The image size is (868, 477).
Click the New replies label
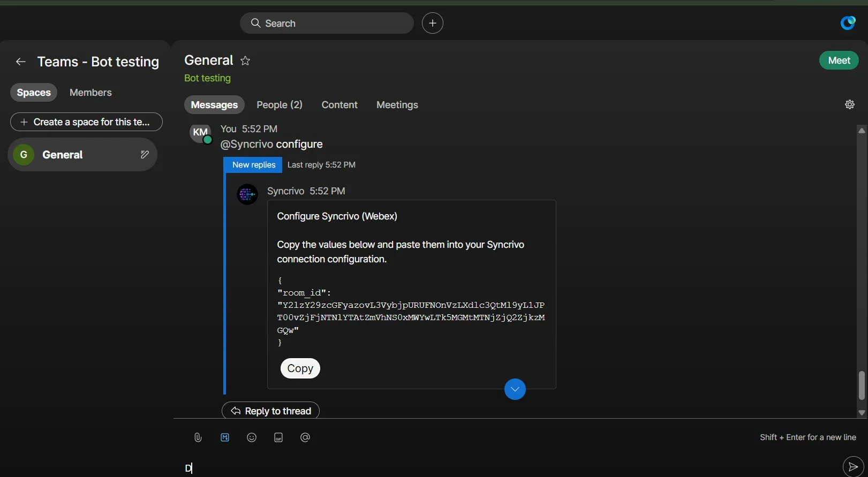pos(254,165)
